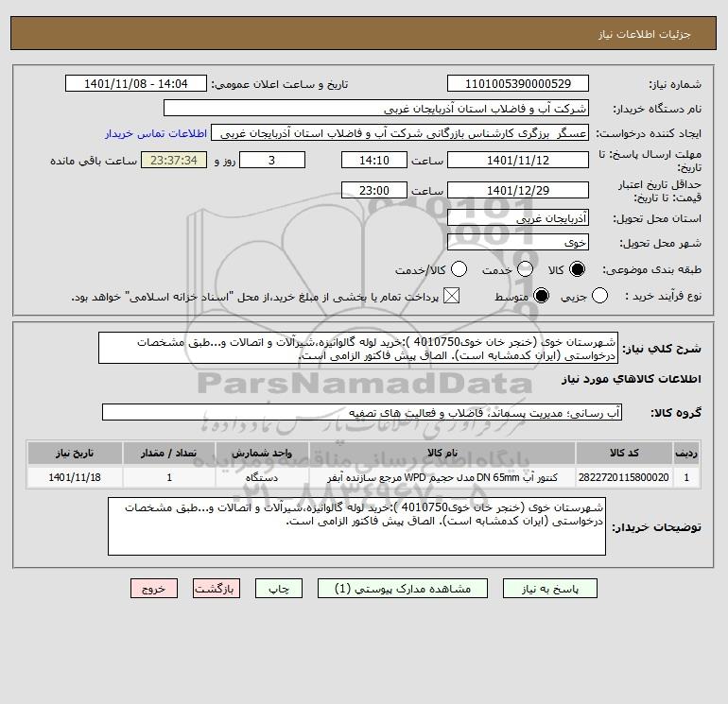Click the price validity time 23:00

point(374,190)
